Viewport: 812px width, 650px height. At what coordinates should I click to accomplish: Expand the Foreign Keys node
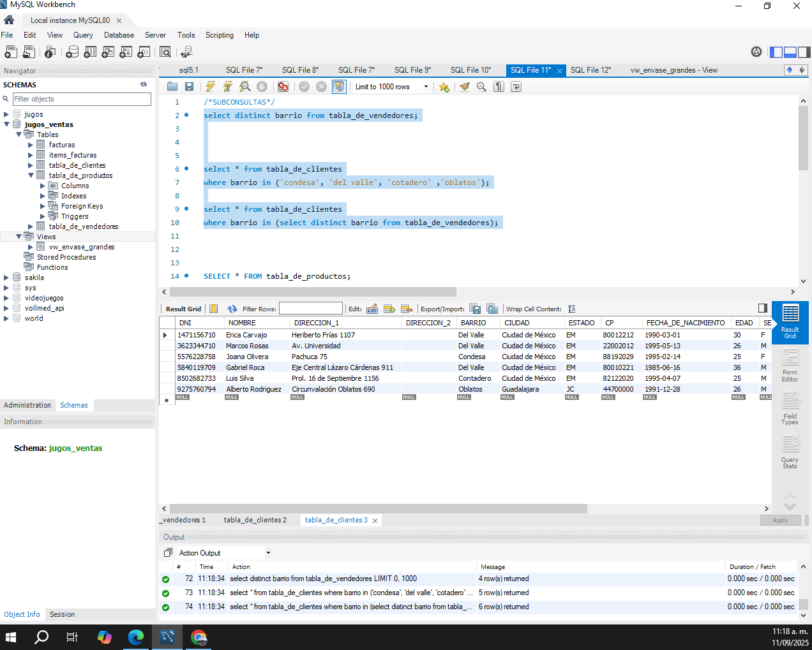(43, 206)
